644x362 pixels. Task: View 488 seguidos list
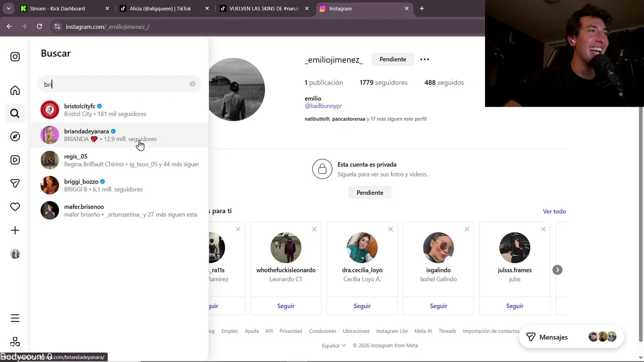444,82
